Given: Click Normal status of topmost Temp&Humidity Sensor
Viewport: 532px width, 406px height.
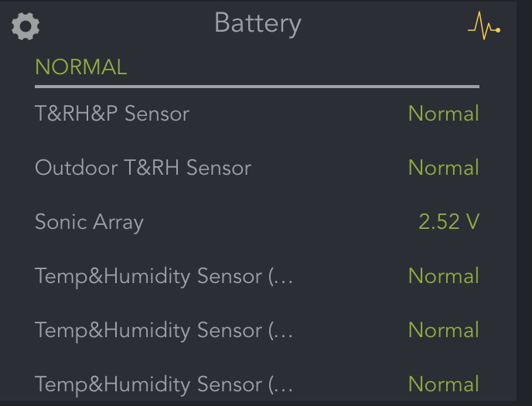Looking at the screenshot, I should pyautogui.click(x=443, y=276).
